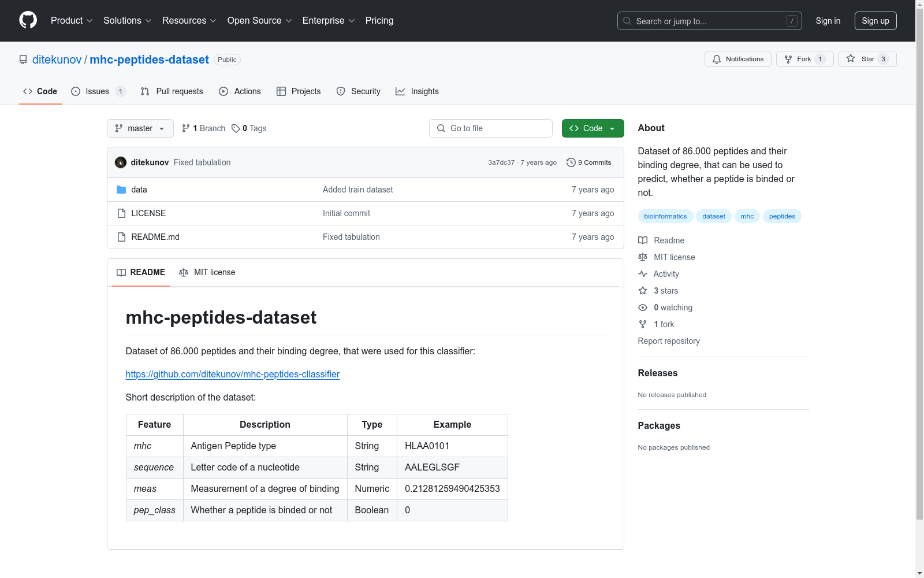This screenshot has width=924, height=578.
Task: Open the Initial commit message link
Action: click(346, 213)
